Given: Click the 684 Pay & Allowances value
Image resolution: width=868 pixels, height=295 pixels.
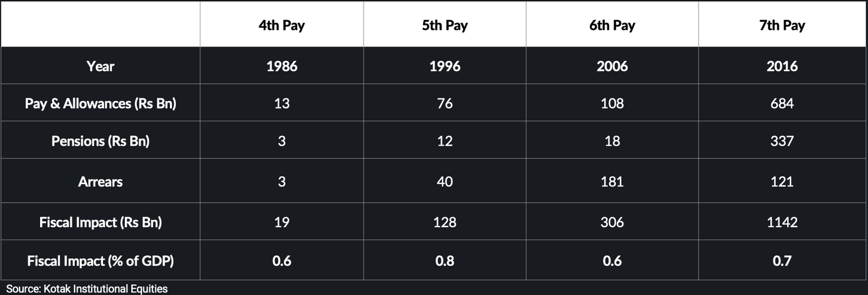Looking at the screenshot, I should pos(782,104).
